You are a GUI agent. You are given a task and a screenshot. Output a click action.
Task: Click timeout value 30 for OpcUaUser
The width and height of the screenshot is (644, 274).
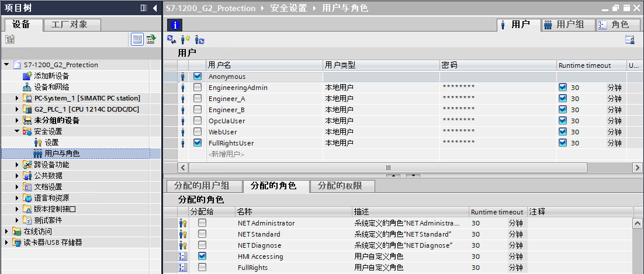575,121
